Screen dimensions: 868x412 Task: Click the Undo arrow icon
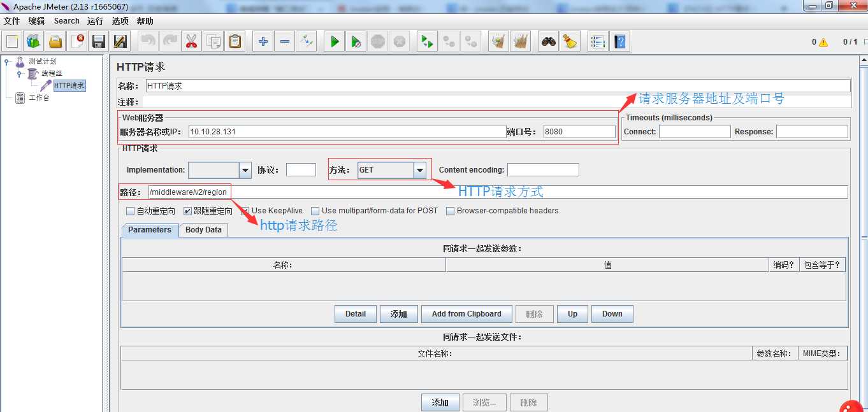point(148,41)
